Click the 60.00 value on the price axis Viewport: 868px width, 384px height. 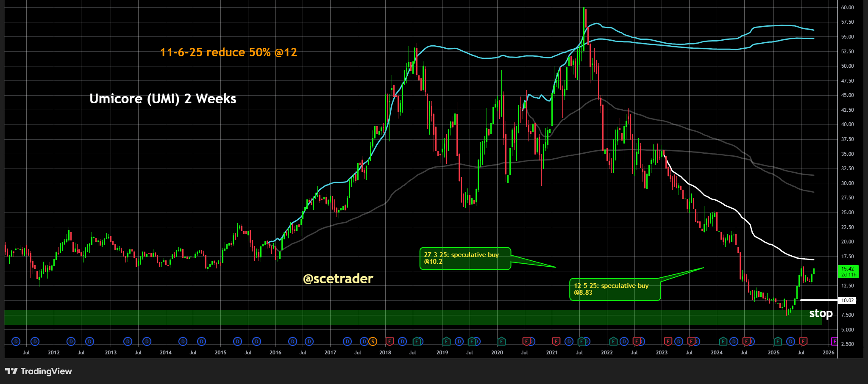pyautogui.click(x=848, y=8)
